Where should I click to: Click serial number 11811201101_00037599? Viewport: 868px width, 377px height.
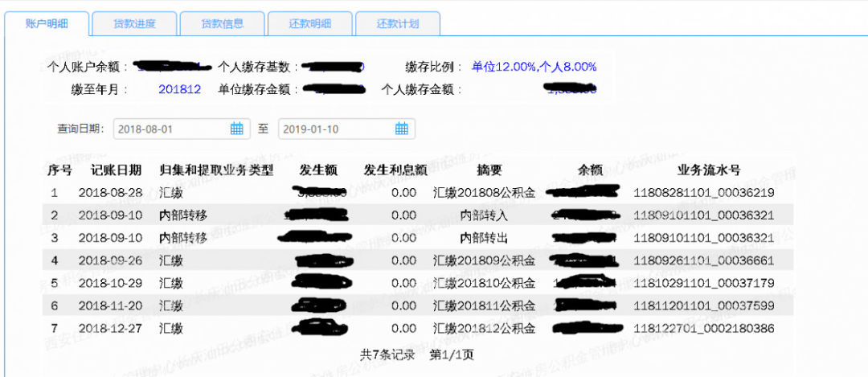[703, 306]
